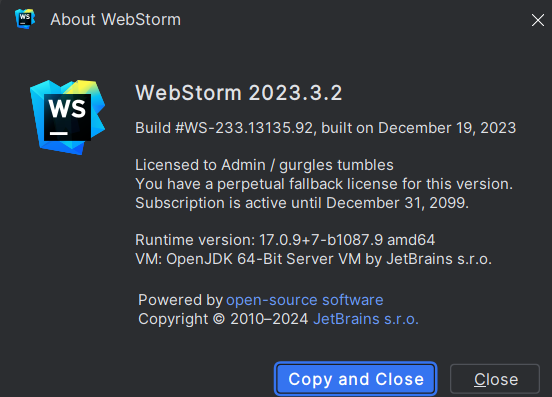Viewport: 552px width, 397px height.
Task: Open the JetBrains s.r.o. link
Action: click(366, 319)
